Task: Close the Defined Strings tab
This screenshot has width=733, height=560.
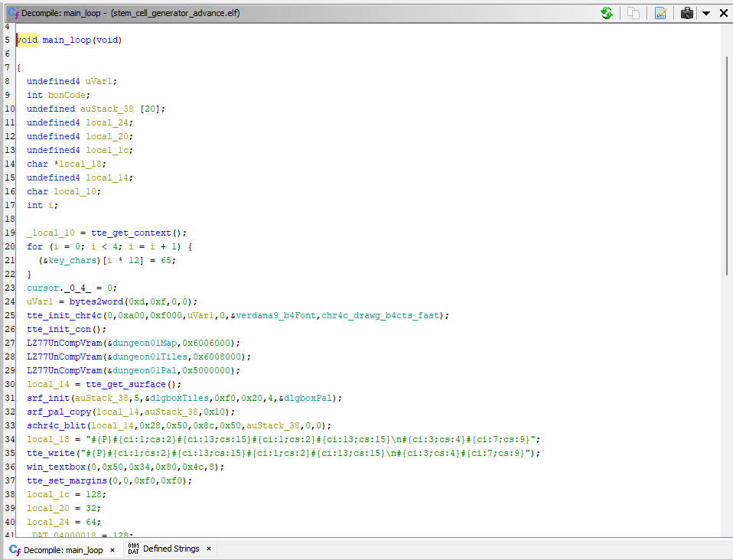Action: pyautogui.click(x=209, y=549)
